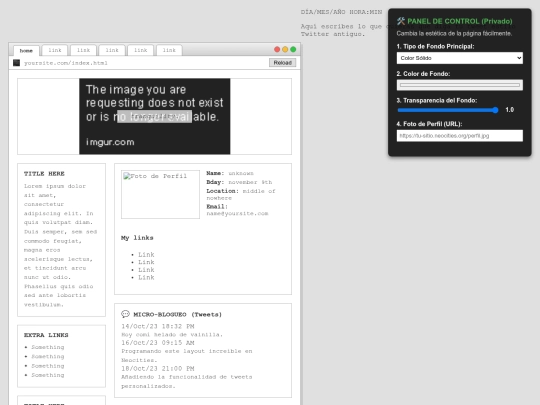Click the Reload button

(x=282, y=63)
